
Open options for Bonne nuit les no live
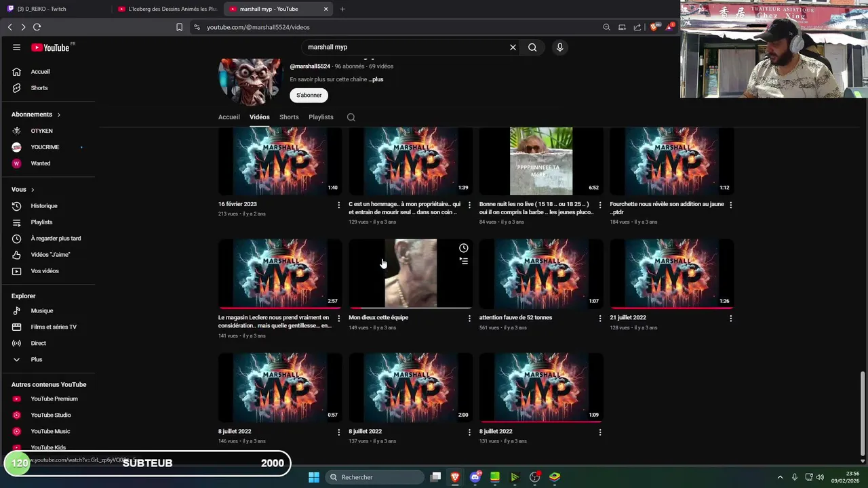600,205
